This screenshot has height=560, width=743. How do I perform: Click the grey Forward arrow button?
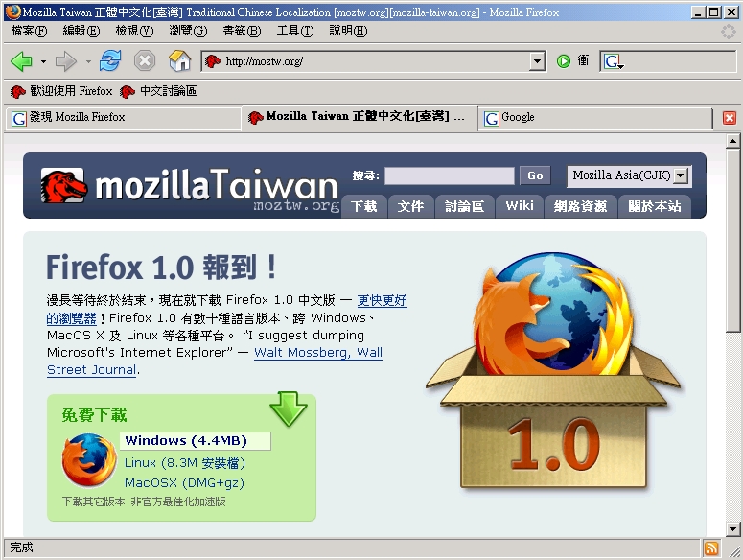(x=66, y=61)
